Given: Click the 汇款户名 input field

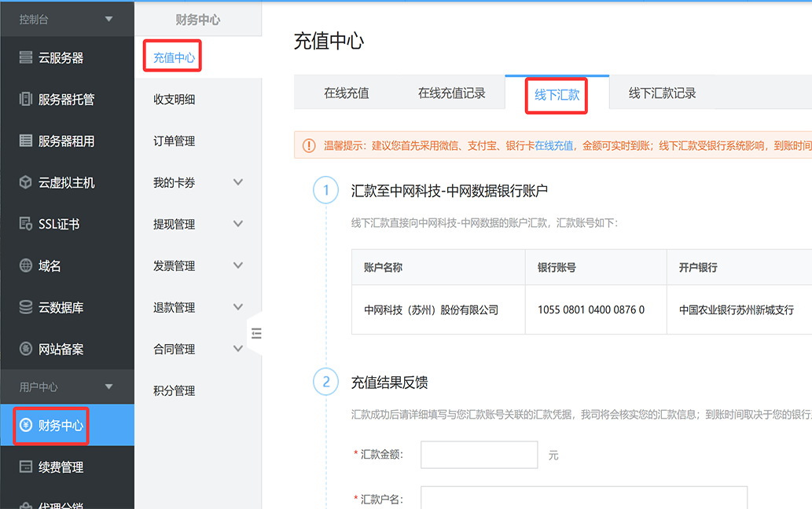Looking at the screenshot, I should pos(583,498).
